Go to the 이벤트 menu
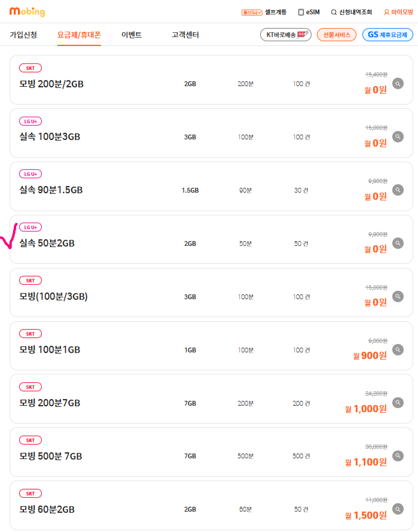This screenshot has height=532, width=418. [132, 35]
